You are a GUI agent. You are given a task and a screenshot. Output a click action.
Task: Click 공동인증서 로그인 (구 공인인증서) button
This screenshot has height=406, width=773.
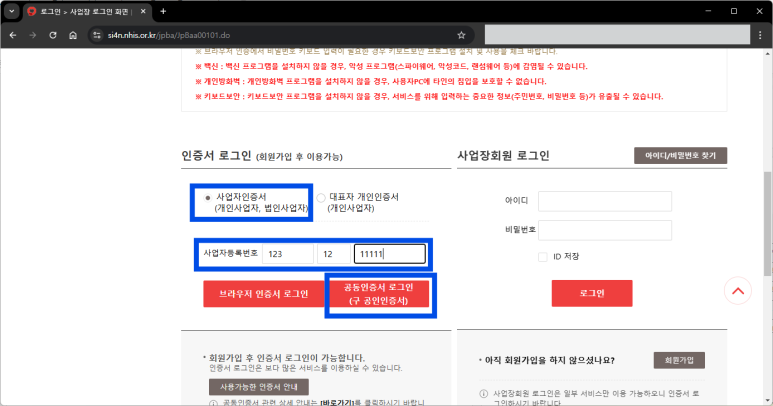click(379, 294)
